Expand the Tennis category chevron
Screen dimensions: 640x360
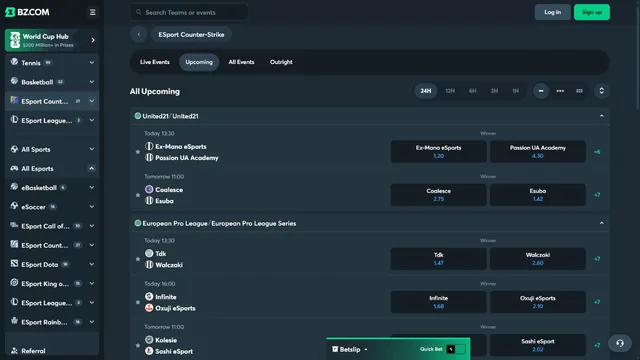click(91, 63)
